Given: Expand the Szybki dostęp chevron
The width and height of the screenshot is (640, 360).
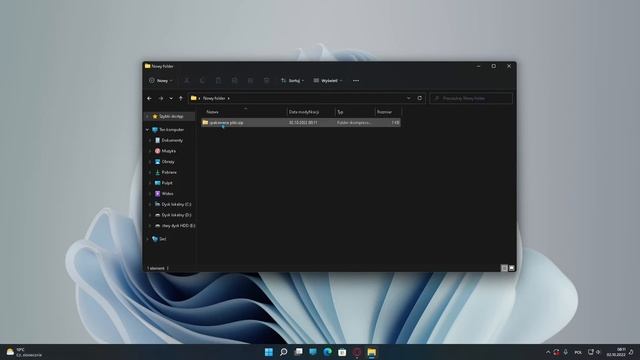Looking at the screenshot, I should tap(147, 116).
